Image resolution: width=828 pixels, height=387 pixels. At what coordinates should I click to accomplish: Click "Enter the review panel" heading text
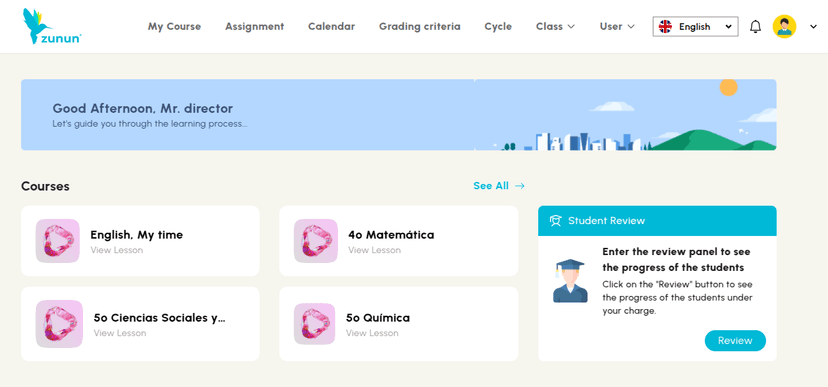(676, 259)
